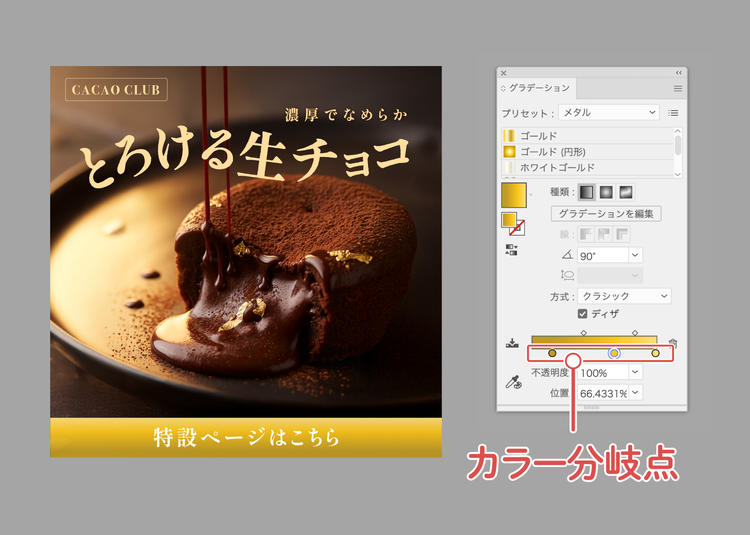
Task: Delete stop with the trash icon
Action: (x=673, y=343)
